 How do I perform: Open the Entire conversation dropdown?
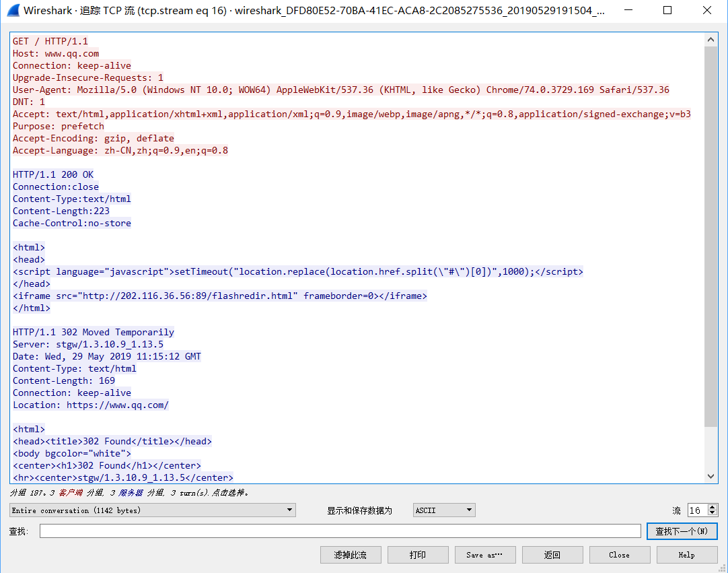pos(152,510)
